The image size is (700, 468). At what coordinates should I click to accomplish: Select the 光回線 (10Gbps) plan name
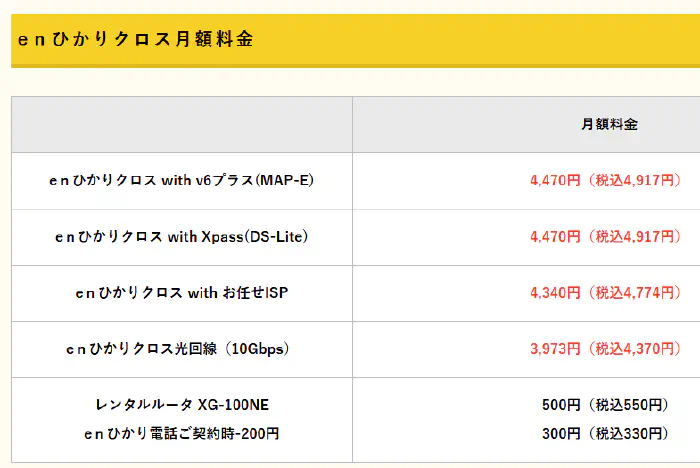[182, 349]
